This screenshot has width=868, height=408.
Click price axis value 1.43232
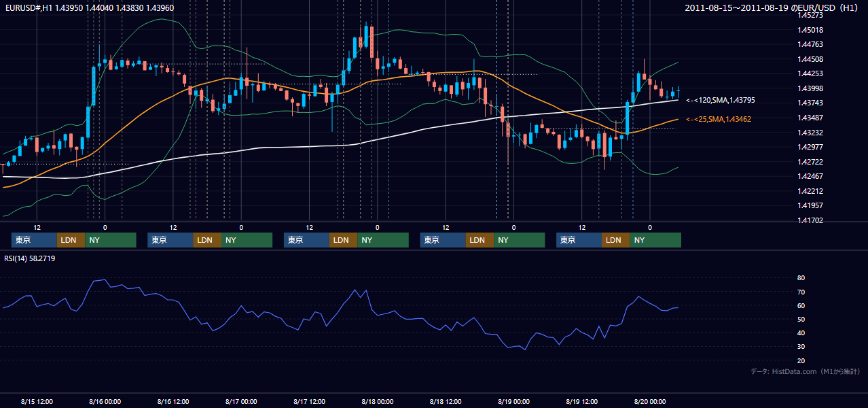coord(810,133)
